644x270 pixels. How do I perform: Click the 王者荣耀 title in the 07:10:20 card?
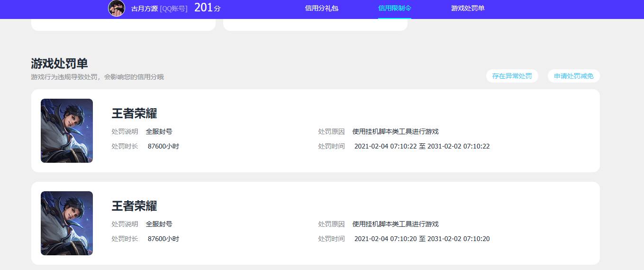tap(134, 206)
